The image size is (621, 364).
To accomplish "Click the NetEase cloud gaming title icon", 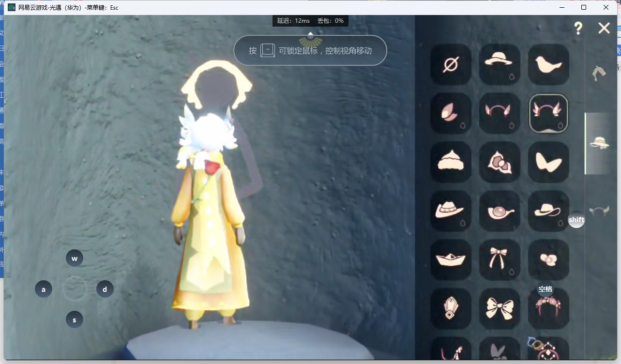I will pos(12,7).
